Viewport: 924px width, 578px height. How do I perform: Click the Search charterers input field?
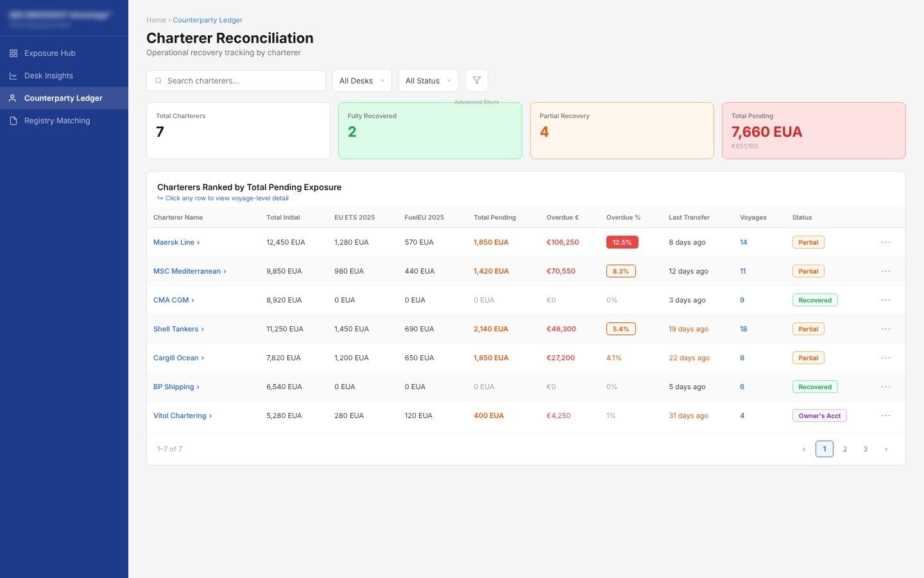pyautogui.click(x=236, y=80)
